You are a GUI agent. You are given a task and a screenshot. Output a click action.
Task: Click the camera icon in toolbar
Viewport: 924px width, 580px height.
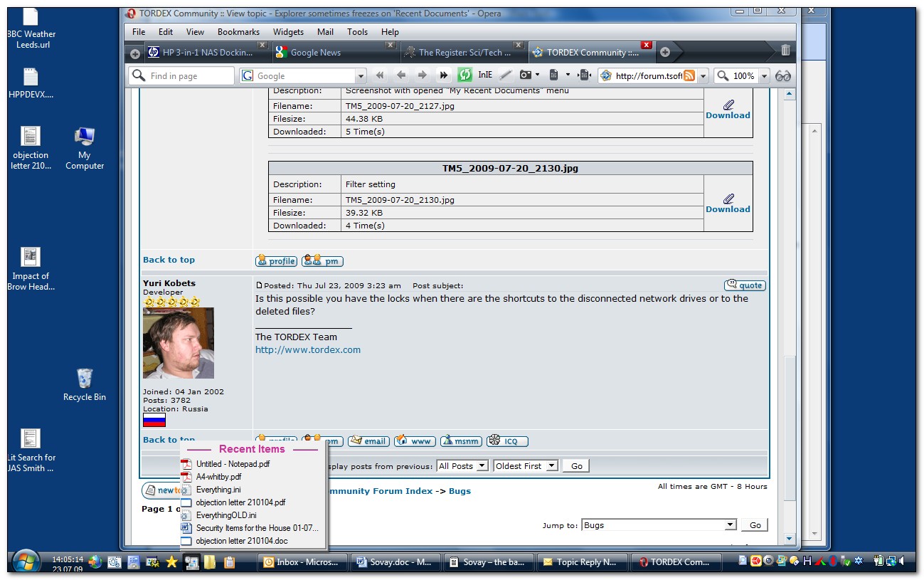coord(525,75)
